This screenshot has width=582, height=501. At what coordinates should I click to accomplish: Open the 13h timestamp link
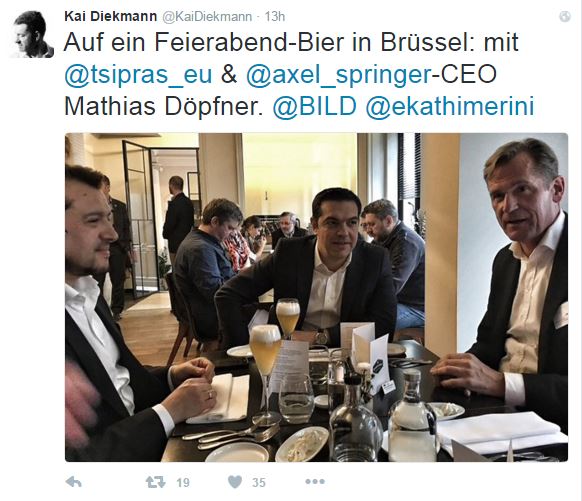(x=274, y=17)
